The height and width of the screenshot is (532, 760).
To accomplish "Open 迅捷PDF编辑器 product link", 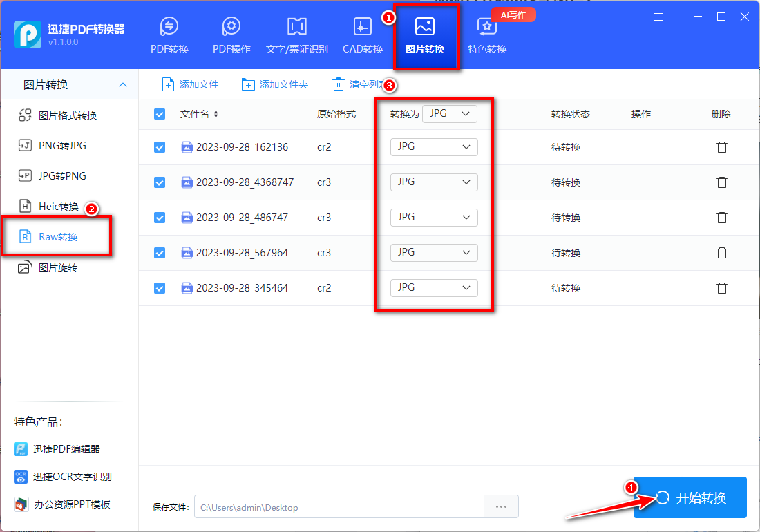I will (x=57, y=449).
